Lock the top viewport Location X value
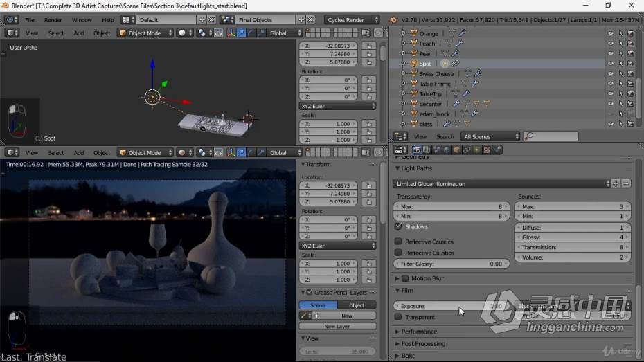The image size is (644, 362). 369,46
